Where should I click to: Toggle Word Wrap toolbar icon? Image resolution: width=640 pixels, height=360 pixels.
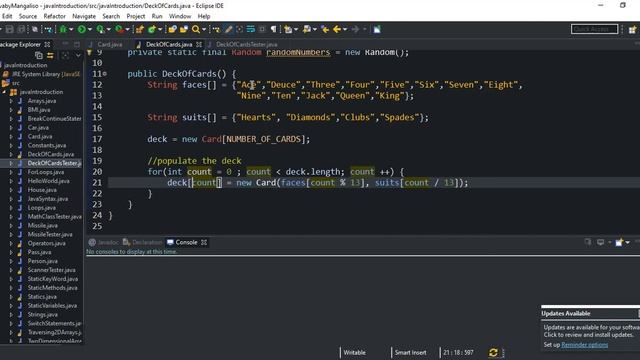(251, 29)
